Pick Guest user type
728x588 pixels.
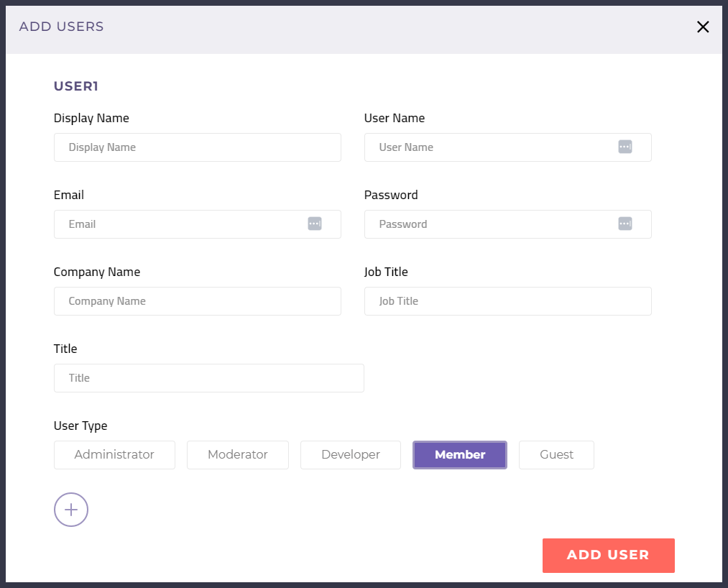coord(556,455)
